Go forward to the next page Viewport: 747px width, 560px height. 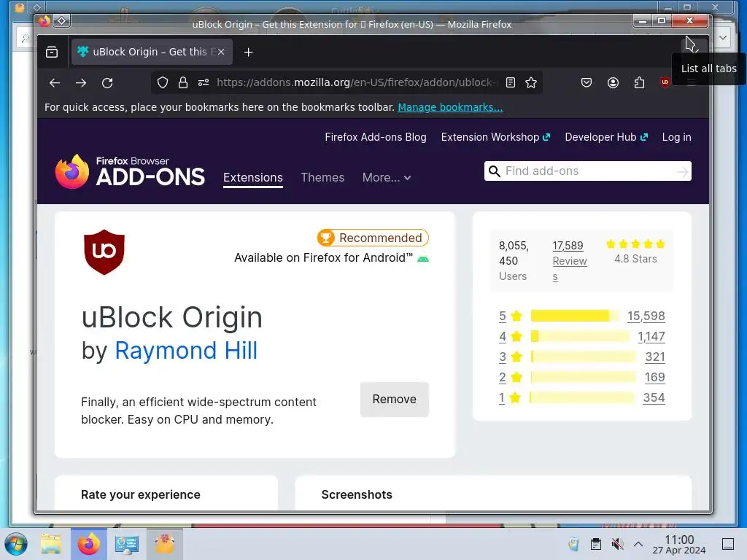(x=81, y=83)
